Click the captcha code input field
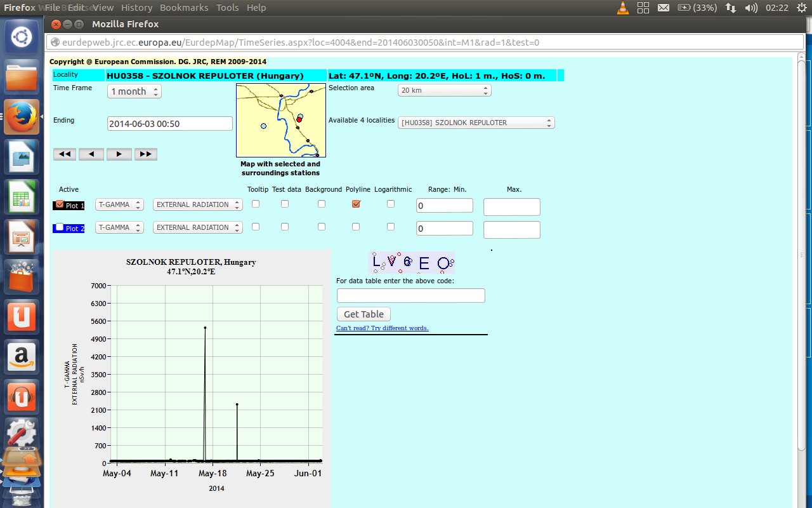The image size is (812, 508). 410,295
